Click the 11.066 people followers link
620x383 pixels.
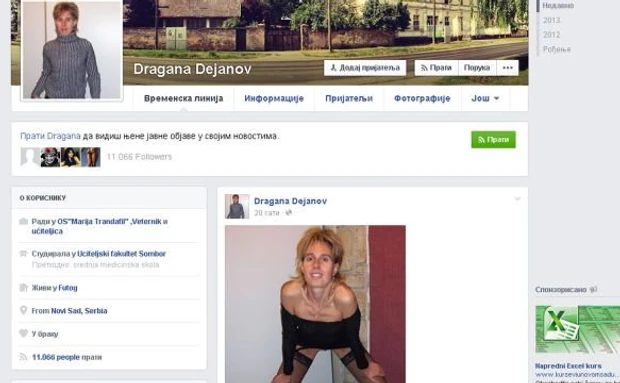click(56, 357)
